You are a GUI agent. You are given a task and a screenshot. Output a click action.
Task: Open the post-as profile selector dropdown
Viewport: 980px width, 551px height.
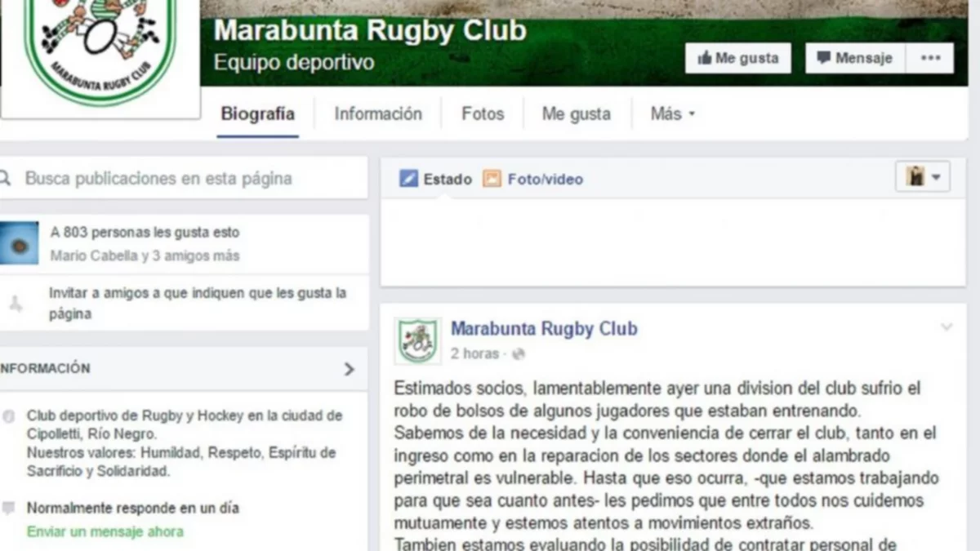click(x=923, y=176)
